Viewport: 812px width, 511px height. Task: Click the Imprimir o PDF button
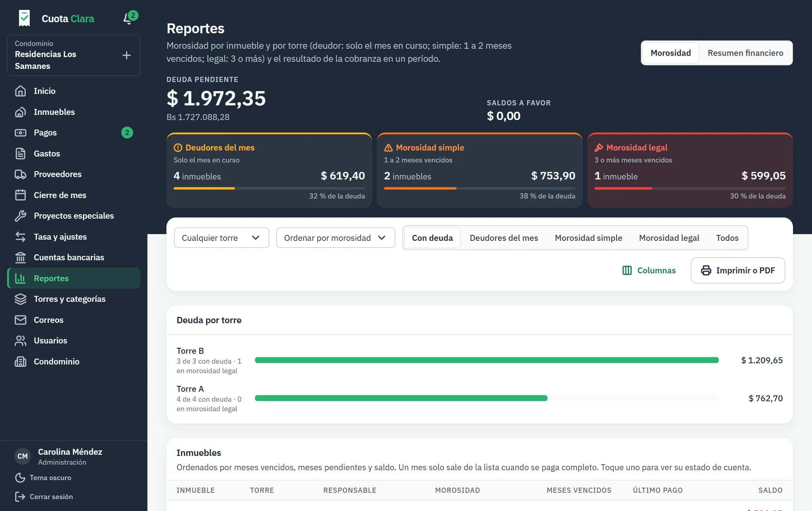coord(738,271)
